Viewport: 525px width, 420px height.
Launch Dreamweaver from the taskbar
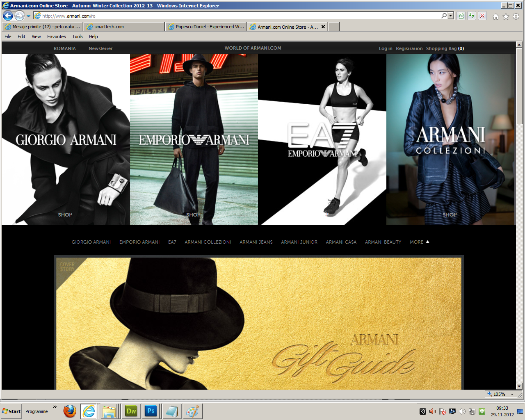[131, 411]
